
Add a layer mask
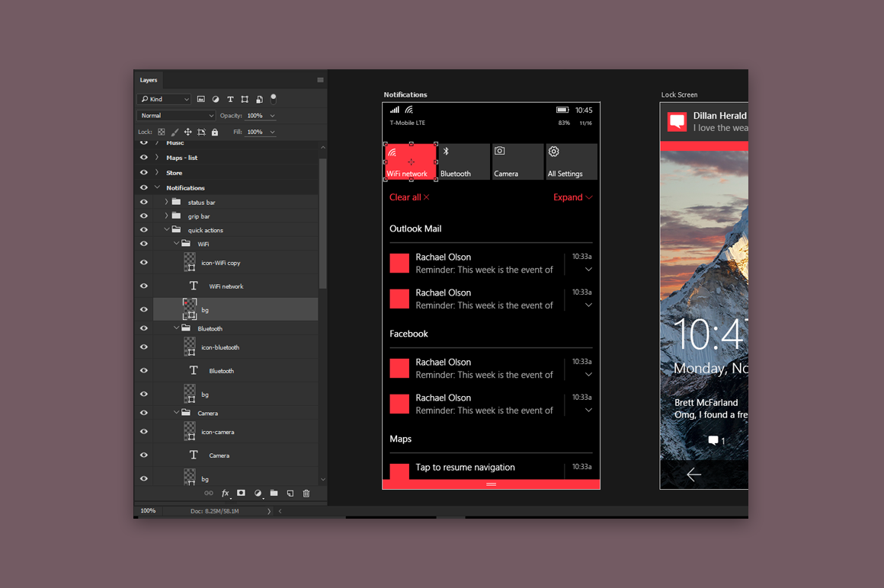[x=241, y=494]
